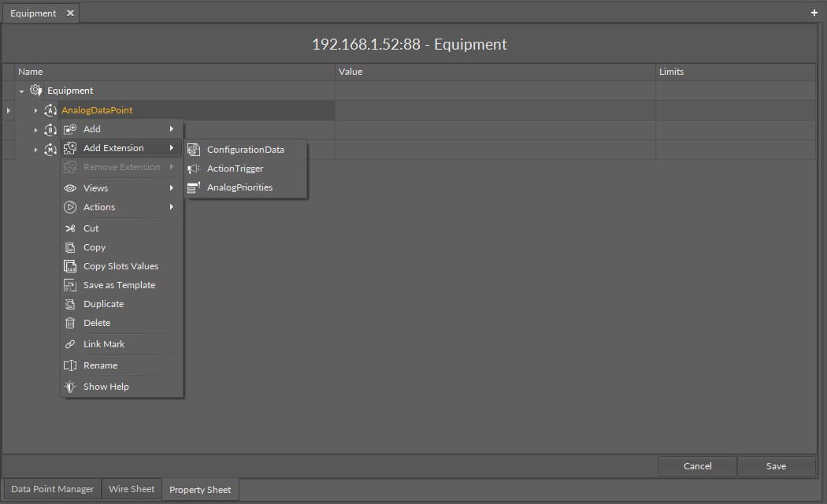
Task: Click the Views eye icon
Action: (70, 188)
